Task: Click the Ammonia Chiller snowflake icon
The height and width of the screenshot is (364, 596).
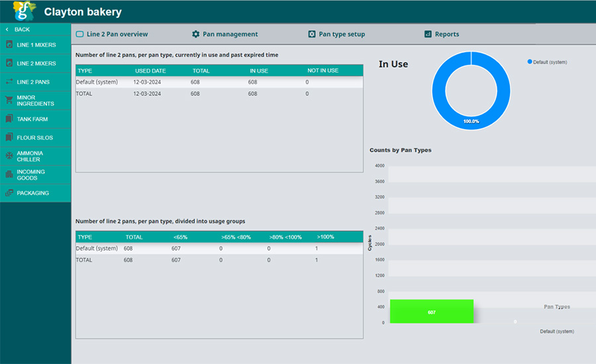Action: pos(9,156)
